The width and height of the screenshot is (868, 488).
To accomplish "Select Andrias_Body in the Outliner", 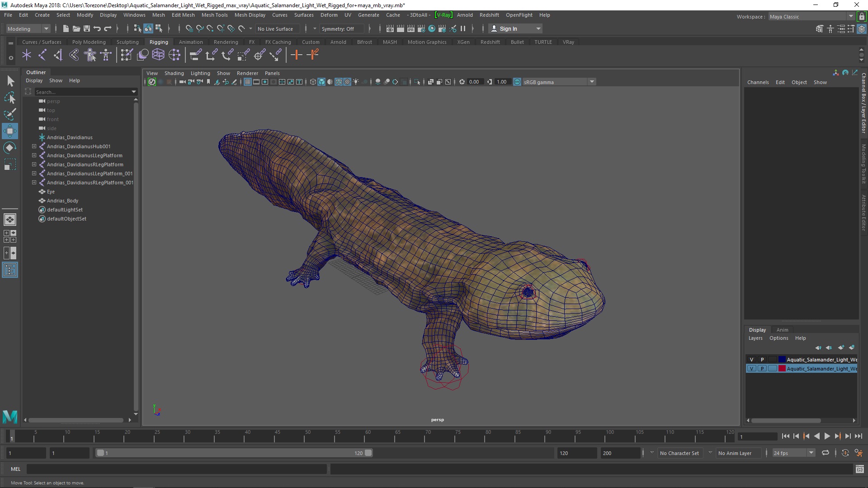I will 62,201.
